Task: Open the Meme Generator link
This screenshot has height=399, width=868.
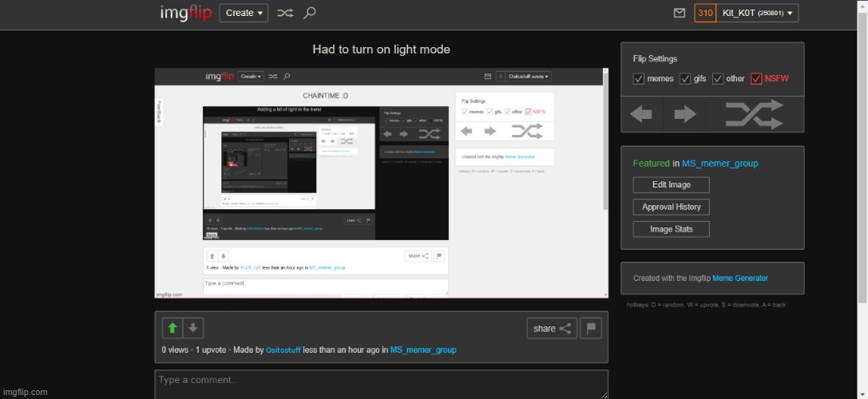Action: 740,279
